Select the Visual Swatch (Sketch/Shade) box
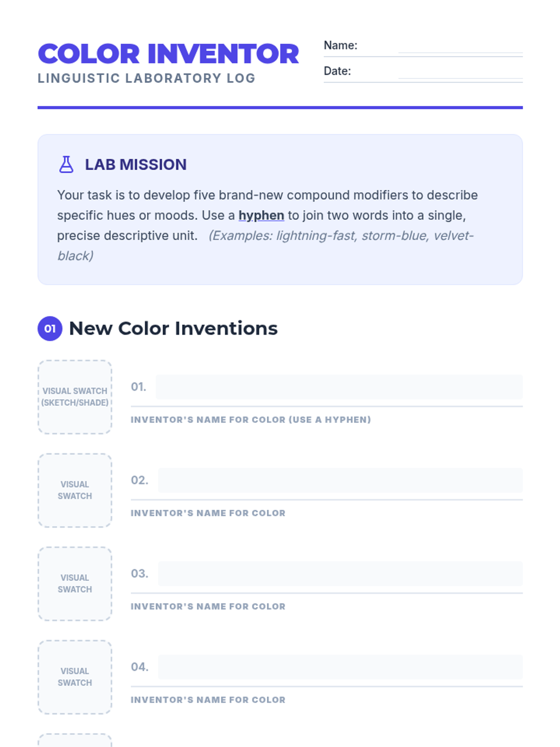This screenshot has width=560, height=747. point(75,397)
